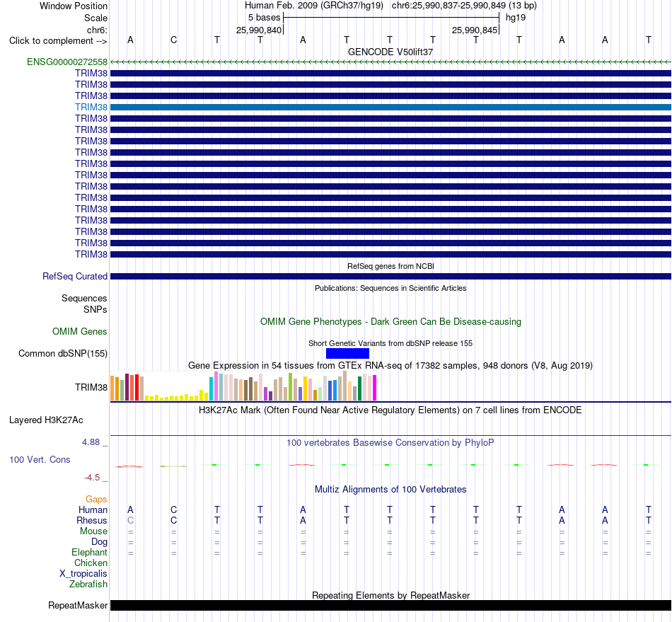Screen dimensions: 672x622
Task: Open the ENSG00000272558 gene label
Action: click(x=67, y=62)
